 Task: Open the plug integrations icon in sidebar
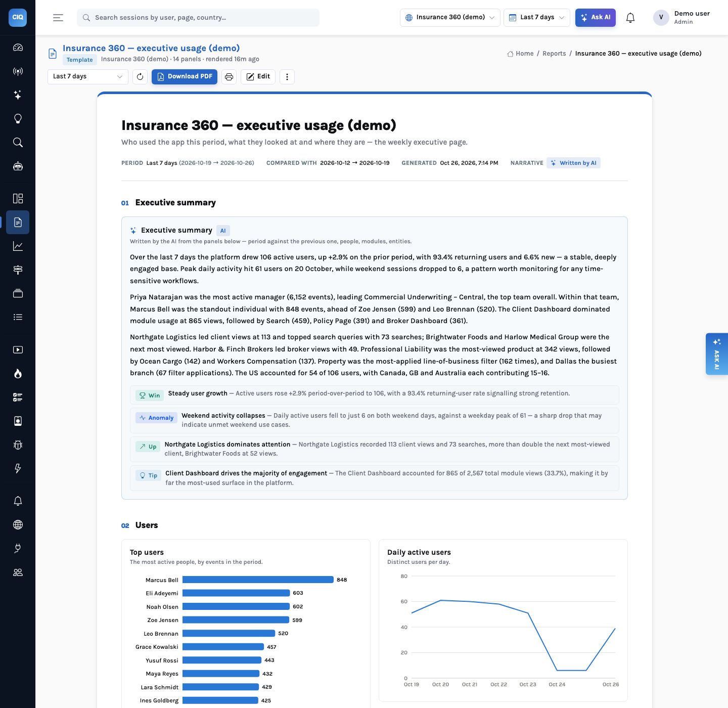[x=18, y=549]
